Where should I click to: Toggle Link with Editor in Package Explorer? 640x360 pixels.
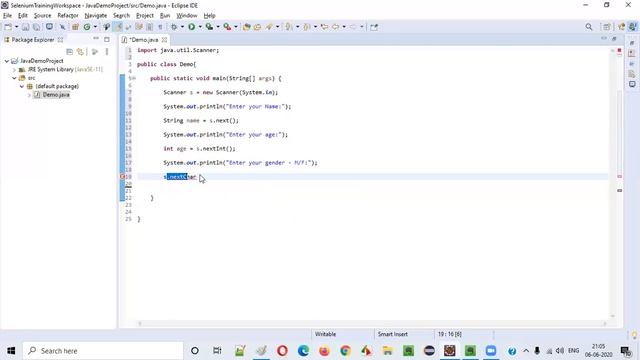pos(80,52)
